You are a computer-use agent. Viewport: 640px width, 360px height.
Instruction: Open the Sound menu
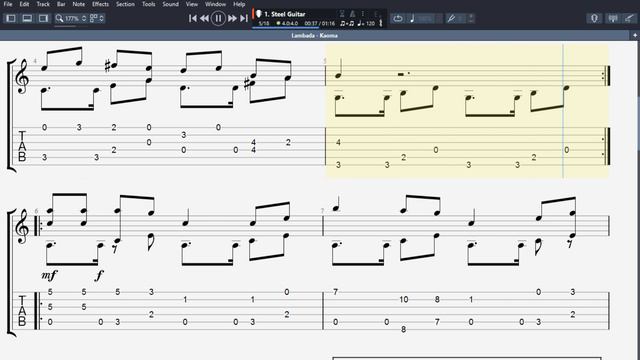[x=171, y=4]
